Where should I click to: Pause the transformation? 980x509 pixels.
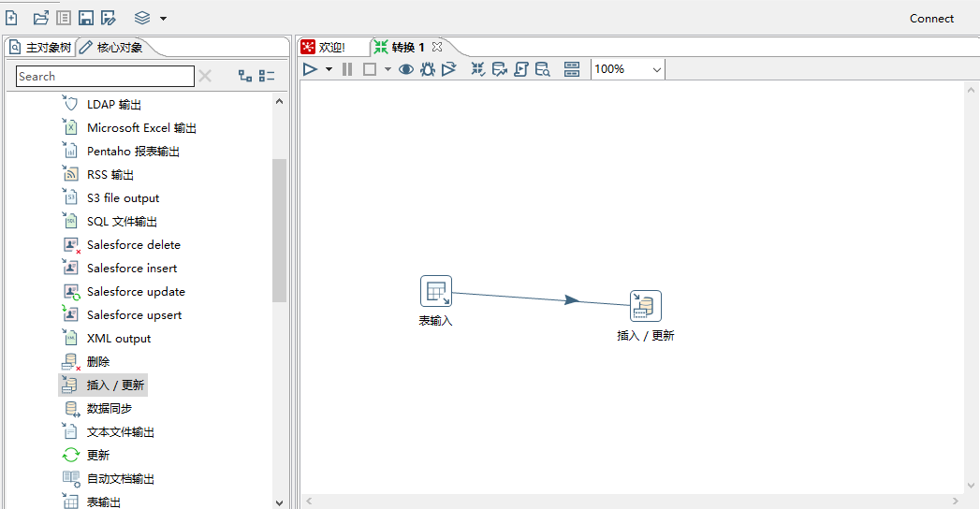pos(347,69)
